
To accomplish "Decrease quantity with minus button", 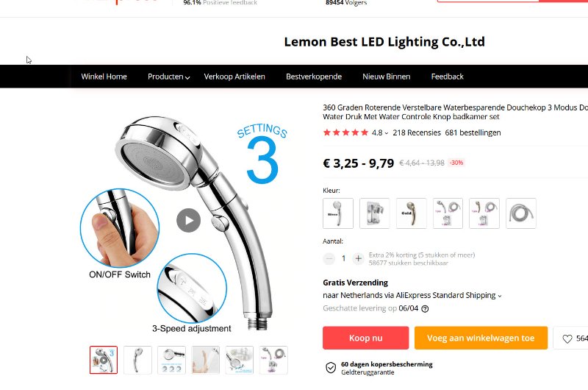I will [x=329, y=258].
